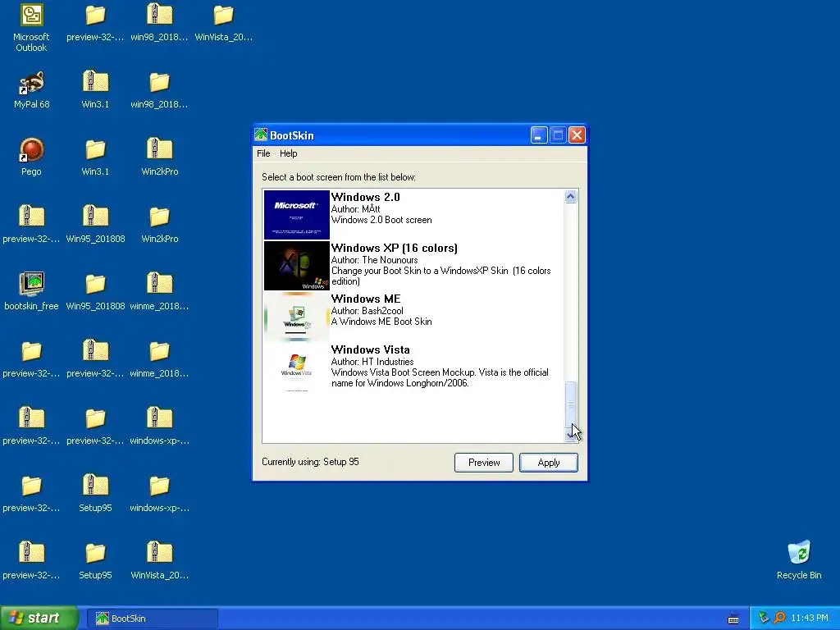Apply the selected boot screen
Image resolution: width=840 pixels, height=630 pixels.
click(549, 463)
